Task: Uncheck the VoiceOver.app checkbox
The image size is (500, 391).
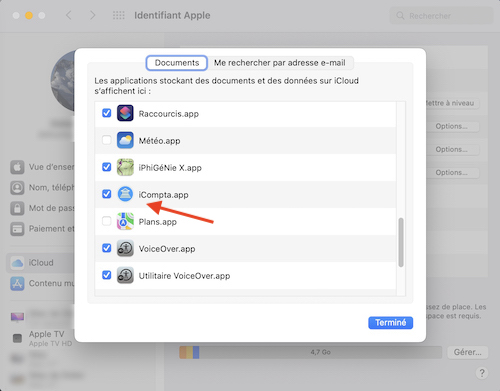Action: (107, 248)
